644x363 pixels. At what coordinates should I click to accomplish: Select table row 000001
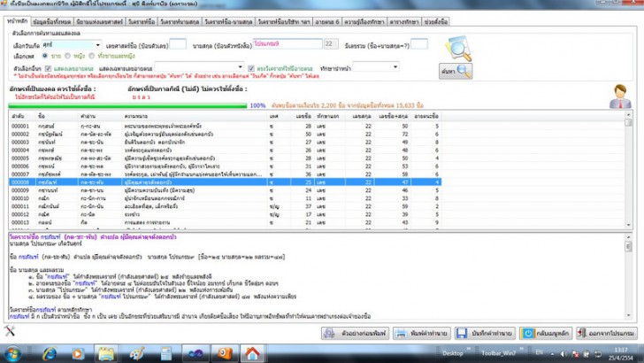click(225, 127)
